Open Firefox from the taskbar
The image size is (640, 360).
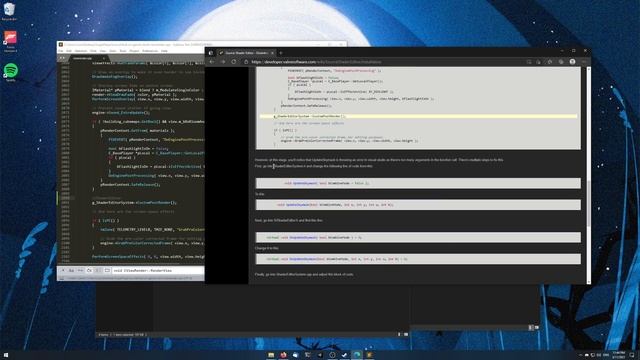[283, 355]
